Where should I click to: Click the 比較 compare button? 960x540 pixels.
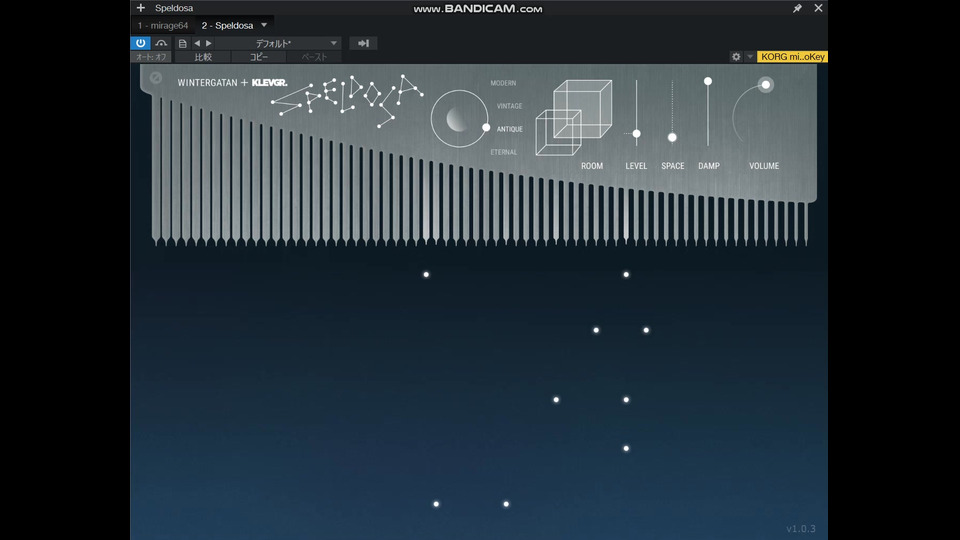tap(203, 57)
